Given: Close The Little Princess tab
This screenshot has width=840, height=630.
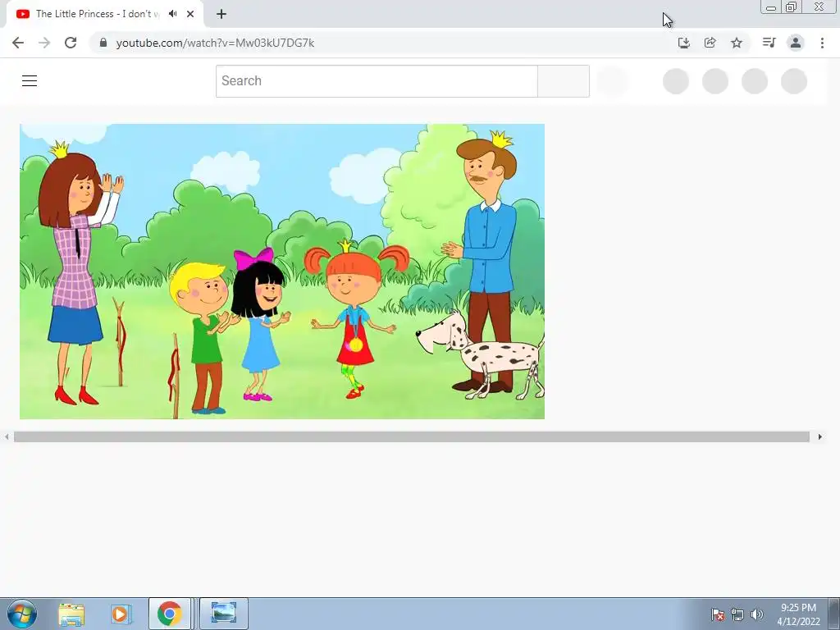Looking at the screenshot, I should [190, 14].
